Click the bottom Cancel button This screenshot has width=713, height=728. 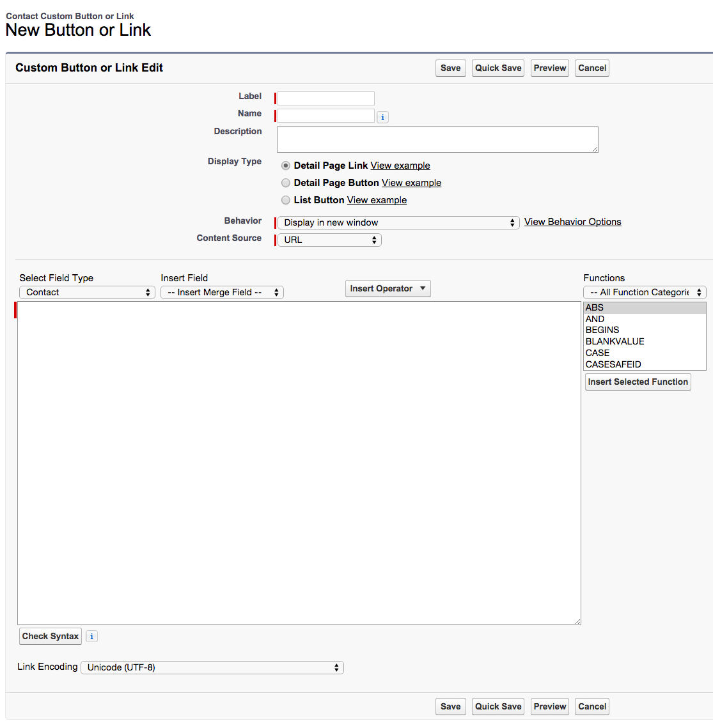click(592, 706)
